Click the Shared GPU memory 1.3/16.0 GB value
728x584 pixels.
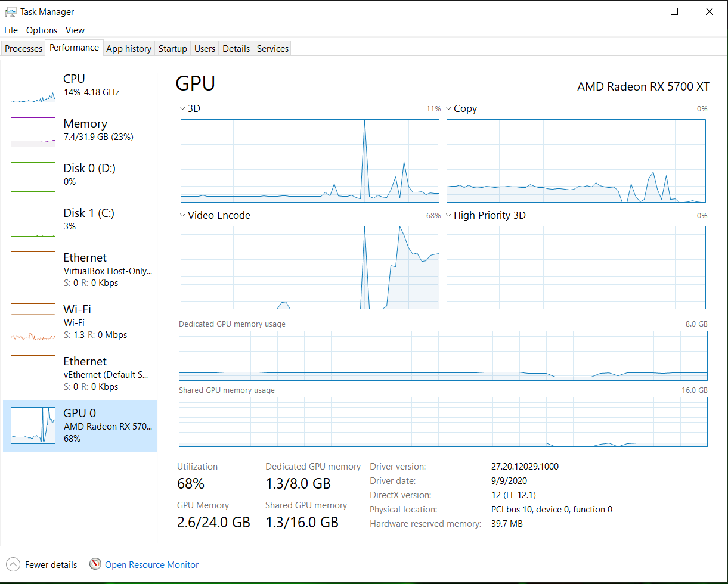[302, 522]
